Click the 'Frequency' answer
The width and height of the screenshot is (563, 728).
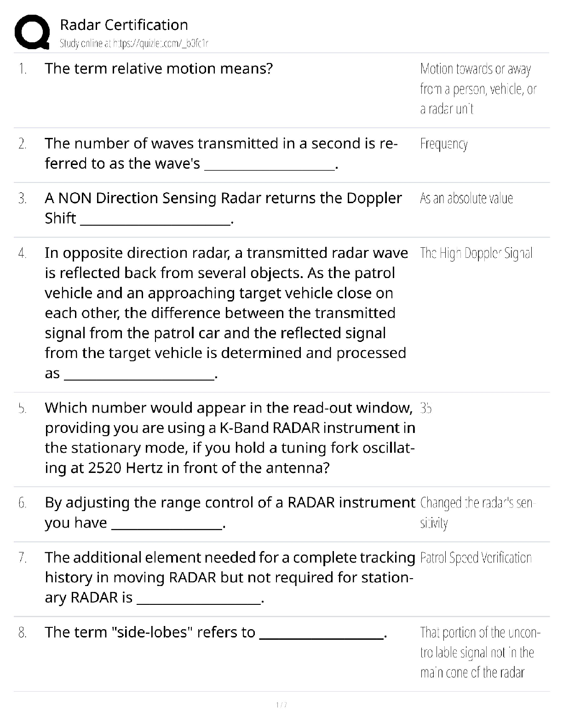tap(444, 144)
